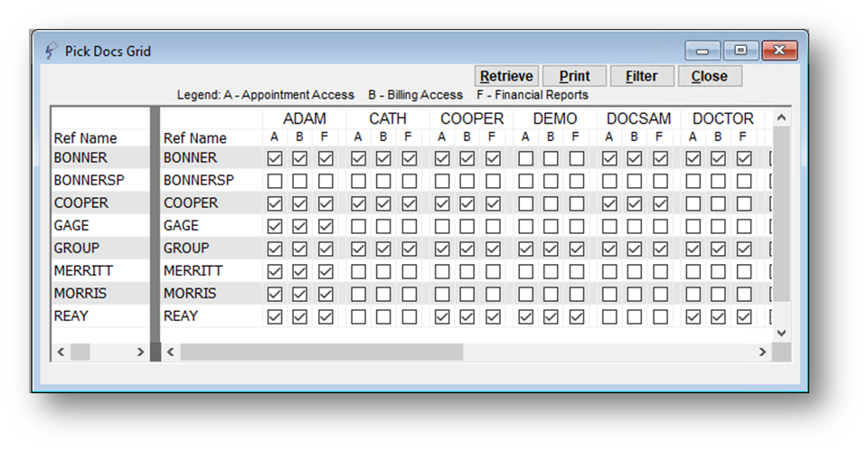This screenshot has width=868, height=452.
Task: Check BONNER DEMO A checkbox
Action: click(525, 159)
